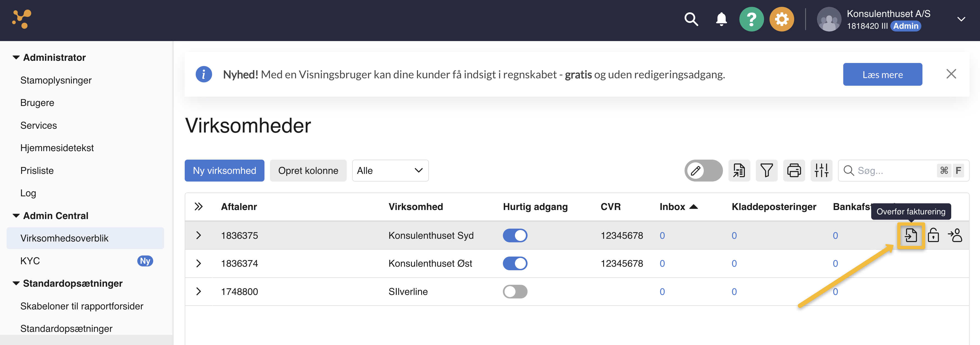Select KYC under Admin Central
The image size is (980, 345).
30,261
